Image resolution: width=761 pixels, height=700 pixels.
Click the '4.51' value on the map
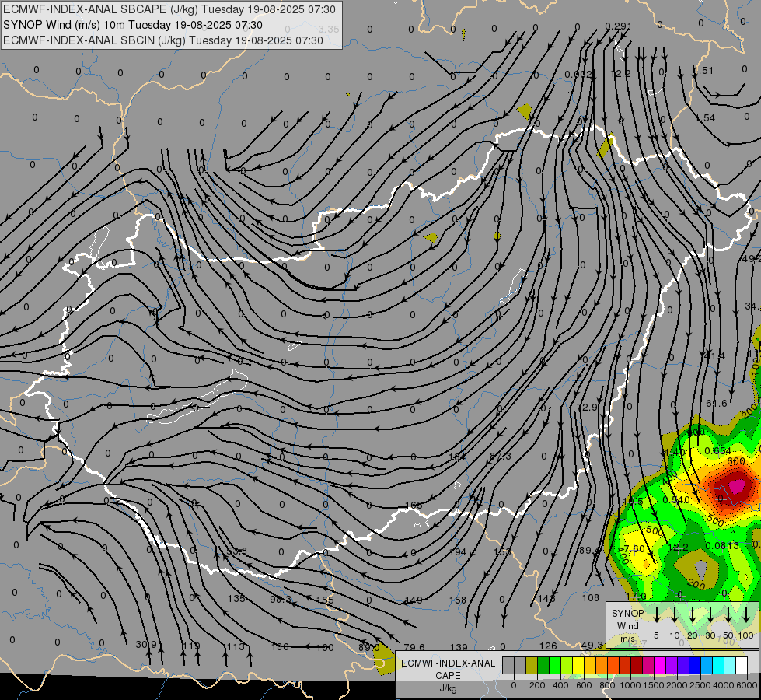click(703, 71)
